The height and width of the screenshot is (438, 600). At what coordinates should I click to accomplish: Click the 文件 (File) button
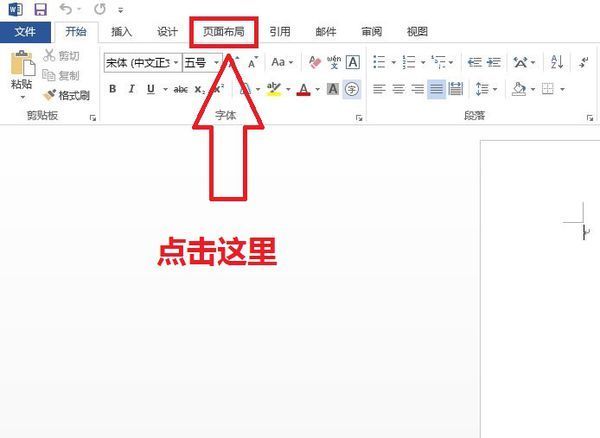click(x=25, y=32)
